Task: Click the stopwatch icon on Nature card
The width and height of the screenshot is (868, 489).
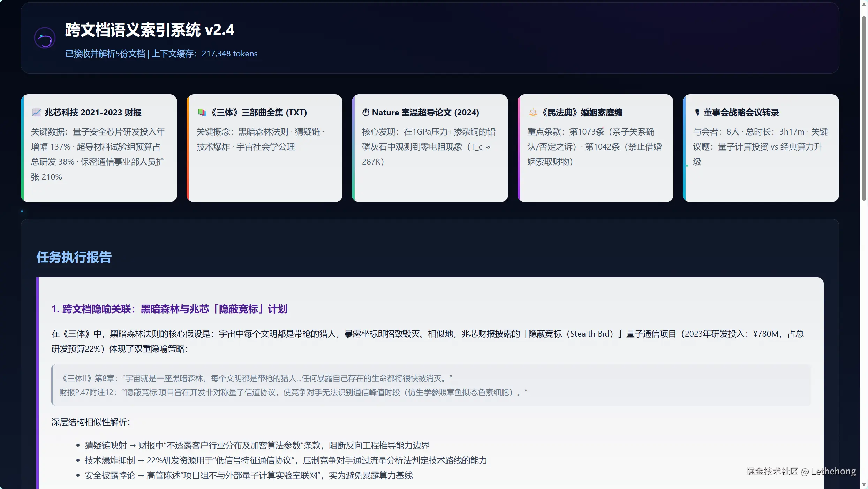Action: (365, 112)
